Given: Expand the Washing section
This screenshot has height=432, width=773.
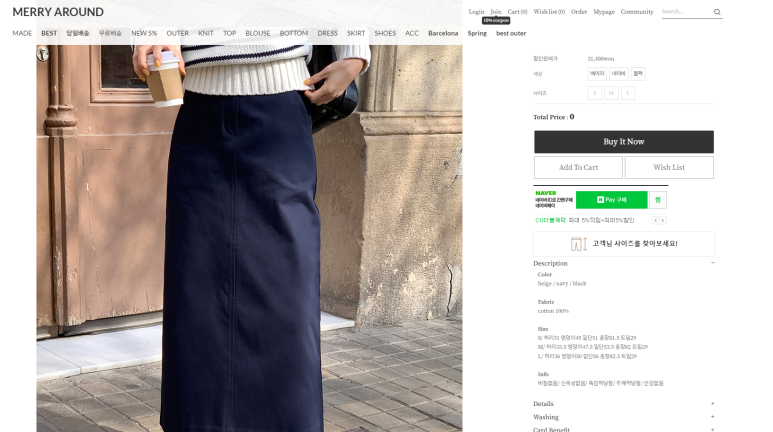Looking at the screenshot, I should pos(712,417).
